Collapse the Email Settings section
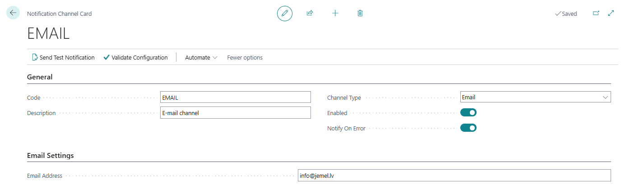644x185 pixels. pyautogui.click(x=50, y=156)
